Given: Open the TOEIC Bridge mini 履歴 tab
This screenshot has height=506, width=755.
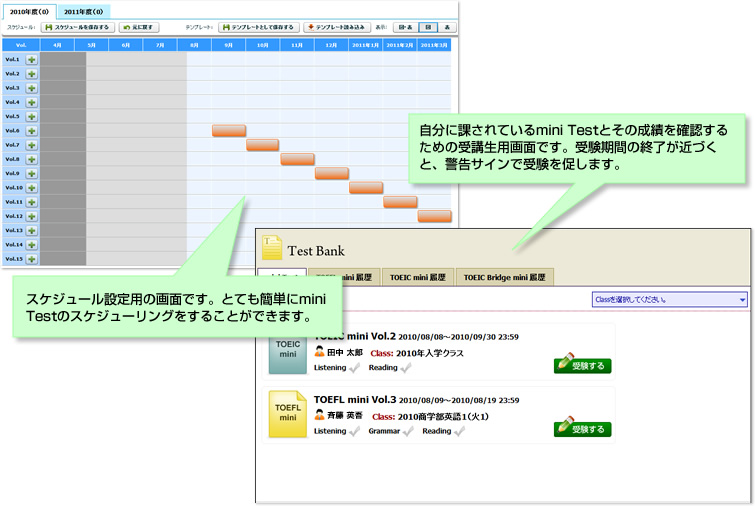Looking at the screenshot, I should (x=504, y=277).
